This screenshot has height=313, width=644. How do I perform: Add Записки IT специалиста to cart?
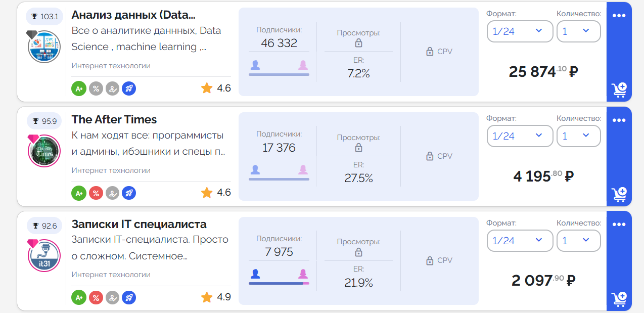[619, 299]
